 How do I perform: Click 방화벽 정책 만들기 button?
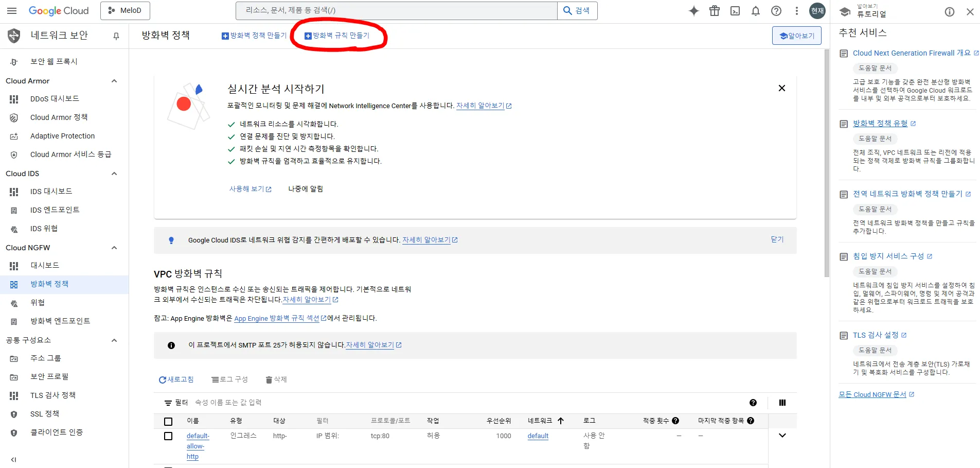pos(254,36)
